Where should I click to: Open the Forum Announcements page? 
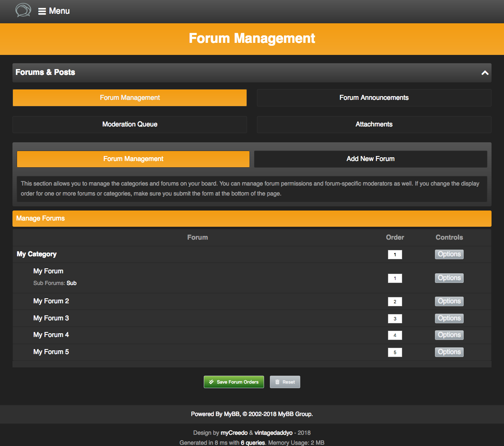tap(374, 98)
